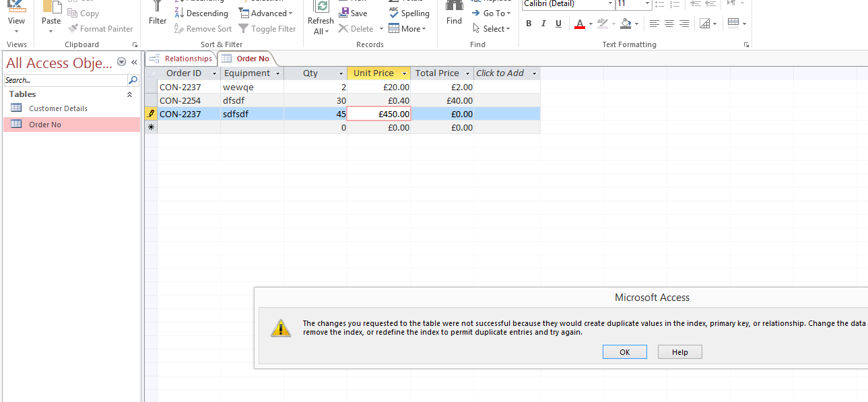The image size is (868, 402).
Task: Click the new record row selector asterisk
Action: (x=151, y=127)
